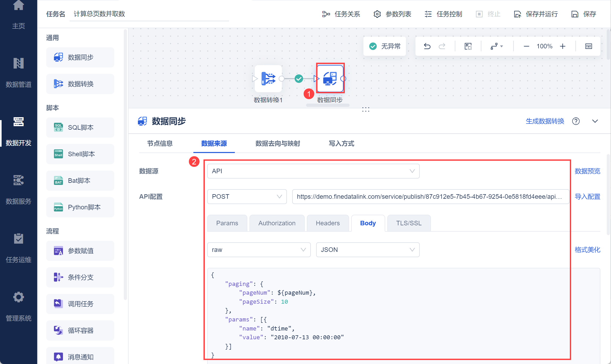
Task: Expand the POST request method dropdown
Action: point(247,197)
